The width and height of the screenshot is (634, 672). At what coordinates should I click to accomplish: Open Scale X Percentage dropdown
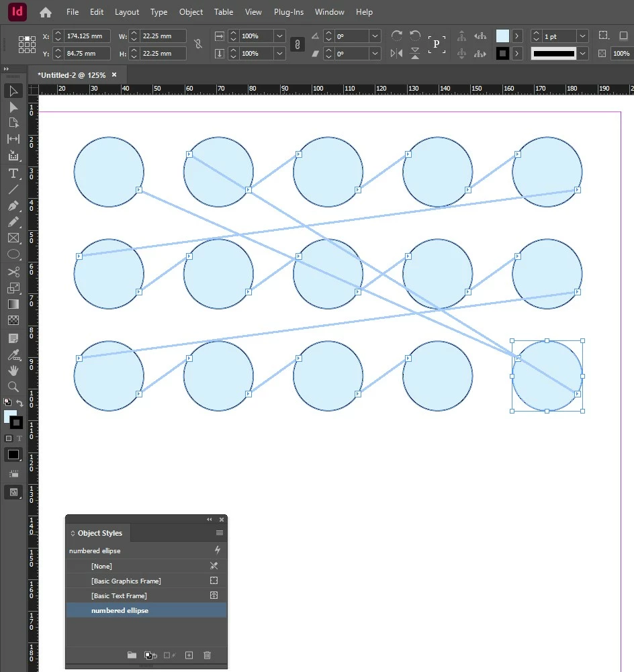pyautogui.click(x=279, y=36)
